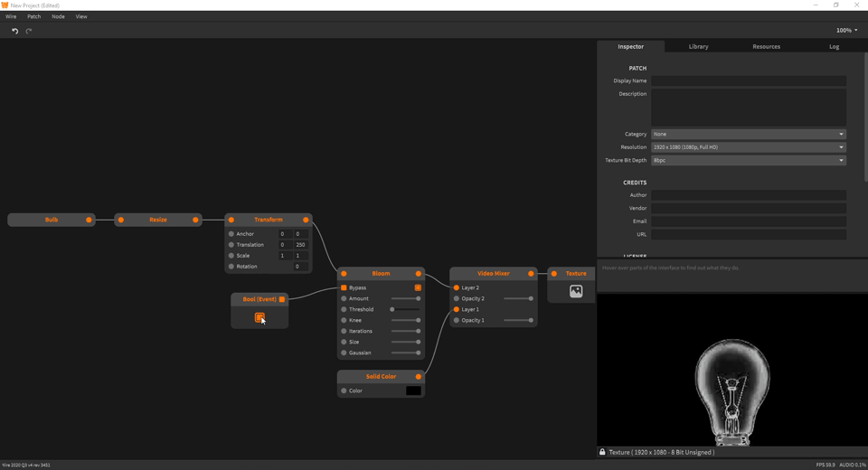Click the Transform node input port
The image size is (868, 470).
231,220
